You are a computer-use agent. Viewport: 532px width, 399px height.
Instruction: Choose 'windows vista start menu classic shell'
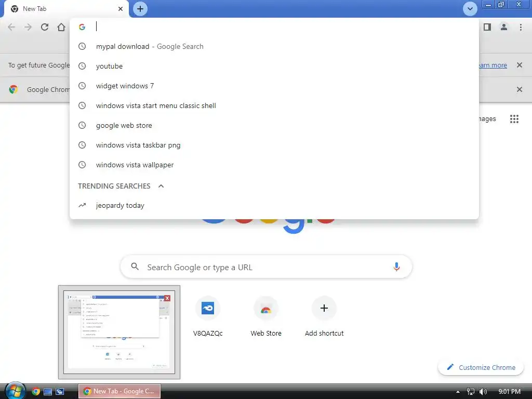[x=274, y=105]
